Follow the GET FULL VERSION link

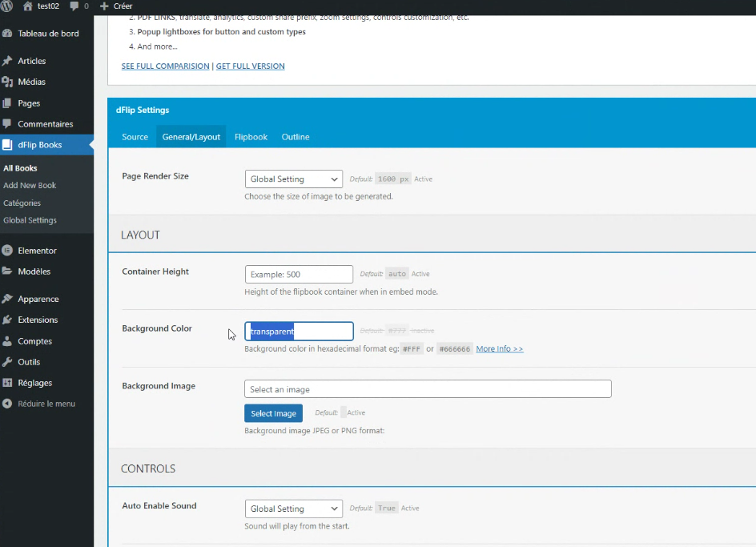coord(250,66)
